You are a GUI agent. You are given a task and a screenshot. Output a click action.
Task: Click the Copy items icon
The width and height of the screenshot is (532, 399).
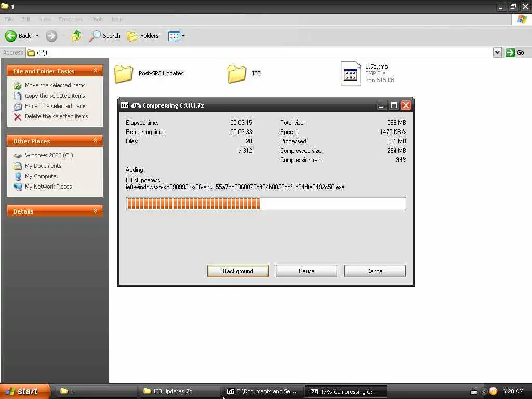coord(18,96)
